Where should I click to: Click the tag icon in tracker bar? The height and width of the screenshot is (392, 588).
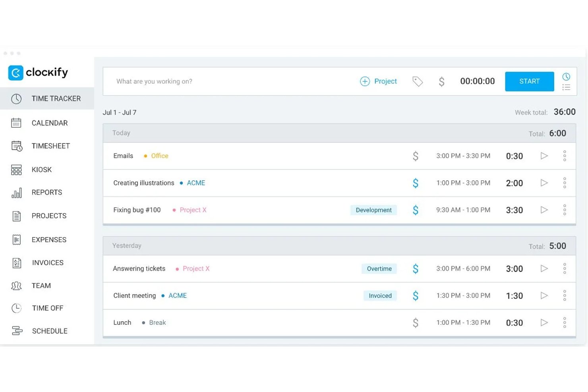418,81
